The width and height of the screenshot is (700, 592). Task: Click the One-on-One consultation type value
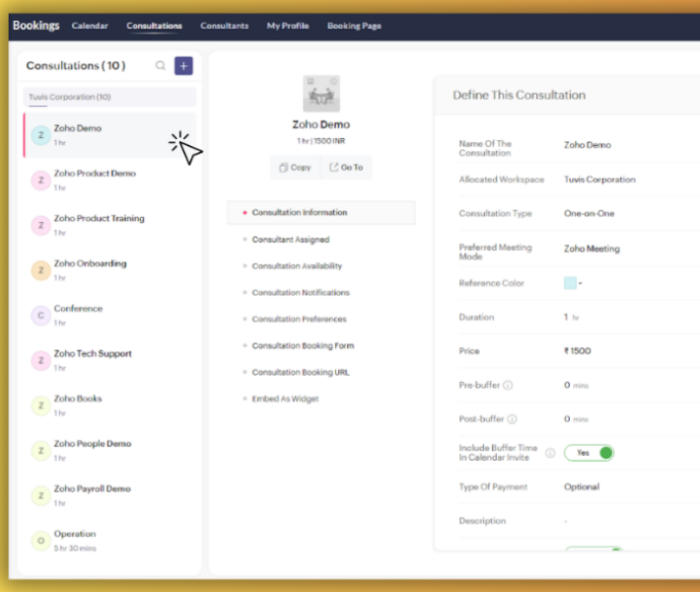(589, 213)
